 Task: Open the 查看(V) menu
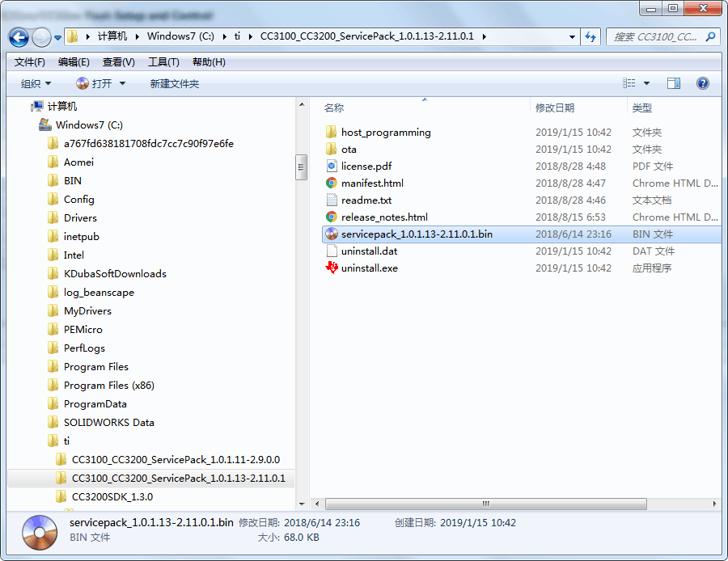point(119,62)
